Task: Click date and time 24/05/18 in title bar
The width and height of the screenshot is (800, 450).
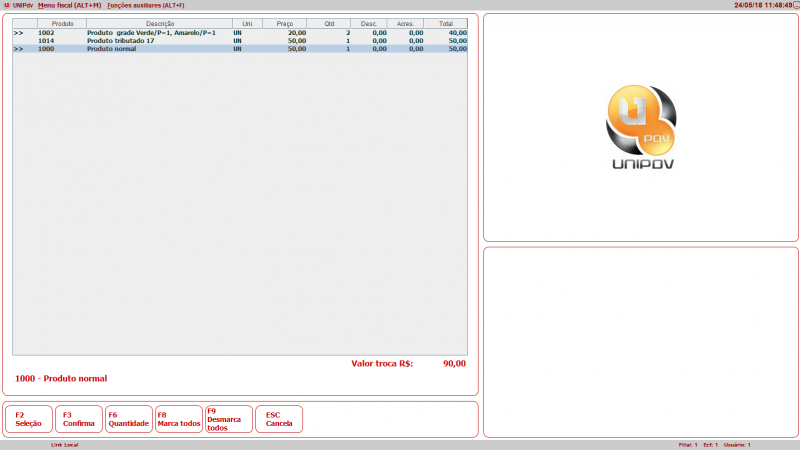Action: [x=763, y=5]
